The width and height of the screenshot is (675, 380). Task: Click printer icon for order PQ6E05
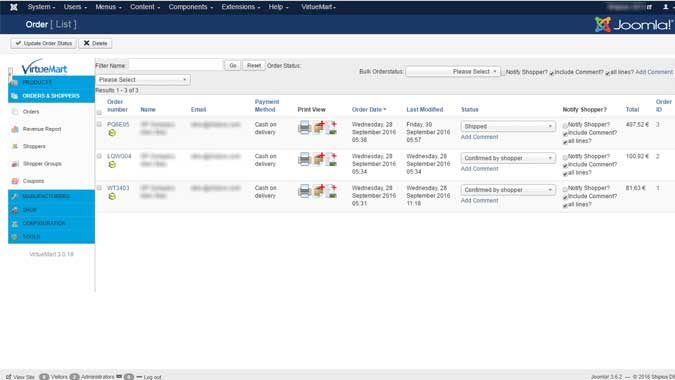coord(304,127)
